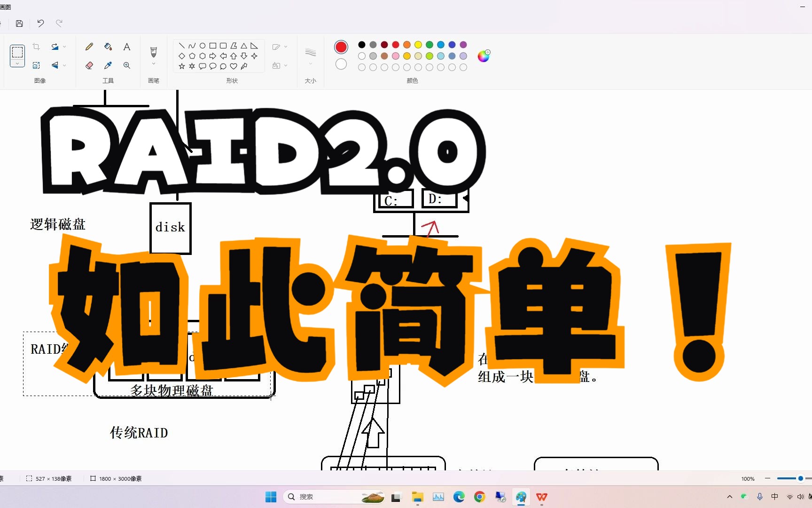Pick the purple palette color
The height and width of the screenshot is (508, 812).
click(x=463, y=45)
